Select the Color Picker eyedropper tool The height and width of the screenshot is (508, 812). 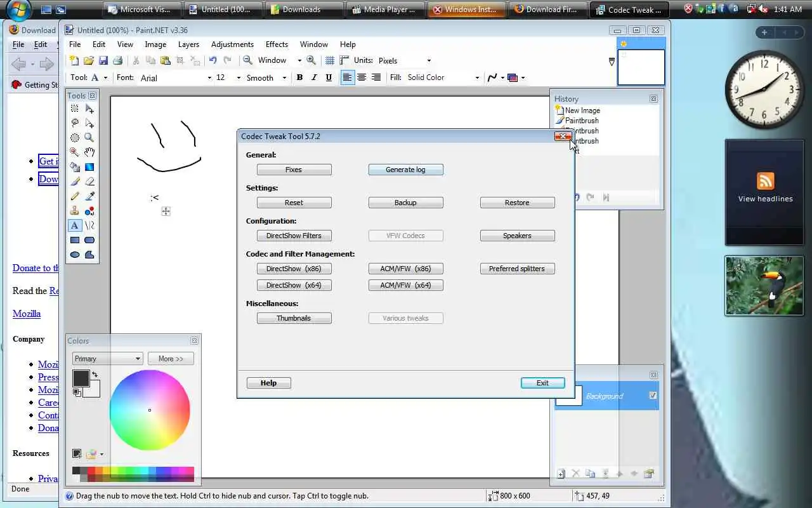tap(89, 196)
